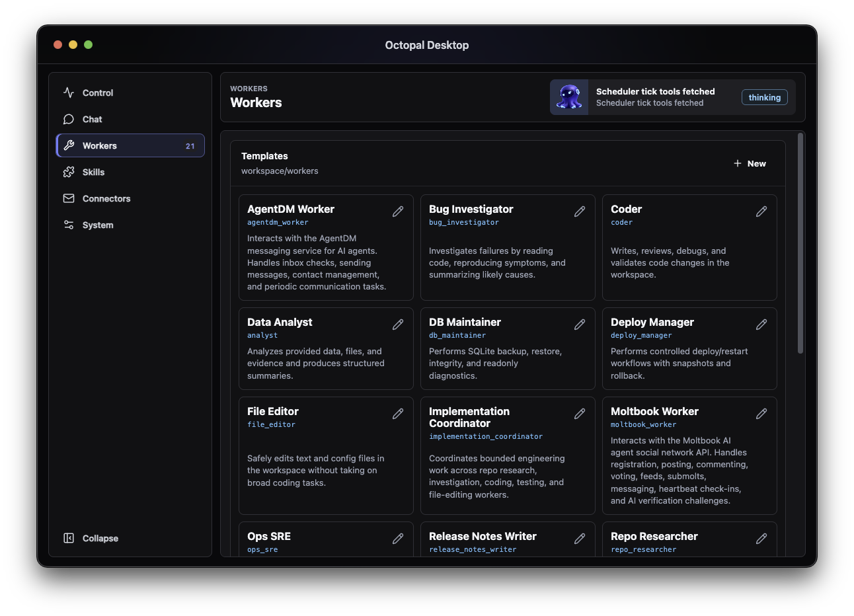Screen dimensions: 854x616
Task: Click the coder identifier text
Action: click(x=621, y=223)
